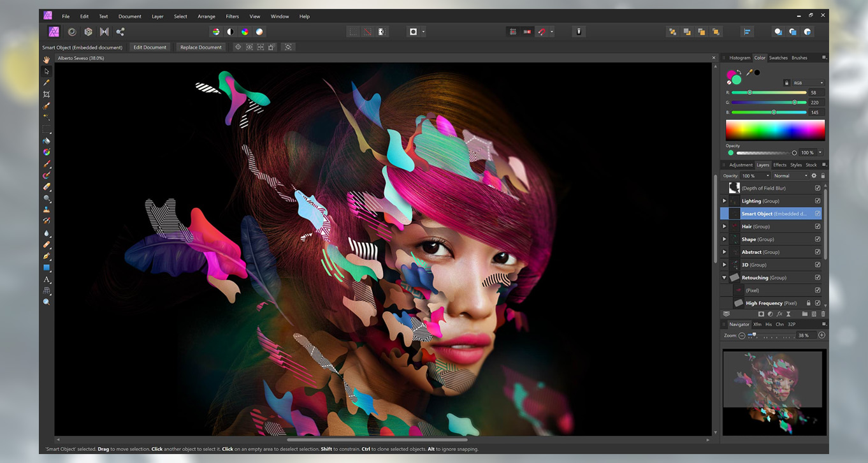Delete layer using trash icon
Screen dimensions: 868x463
(x=823, y=314)
